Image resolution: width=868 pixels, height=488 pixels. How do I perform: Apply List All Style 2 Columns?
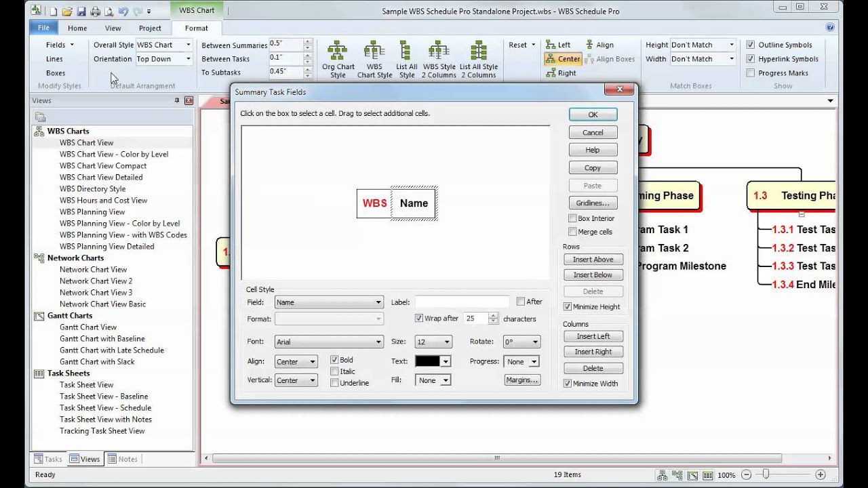point(478,60)
